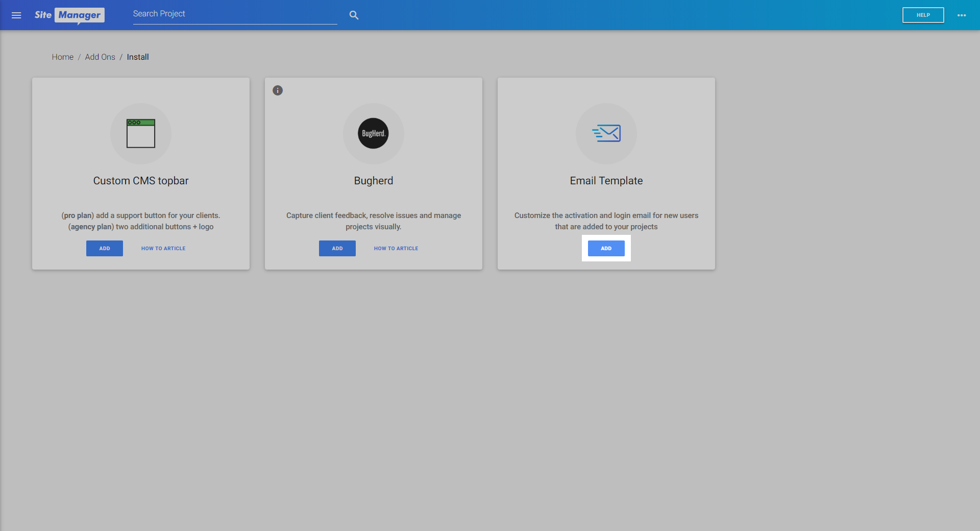Click the HELP button
980x531 pixels.
923,15
